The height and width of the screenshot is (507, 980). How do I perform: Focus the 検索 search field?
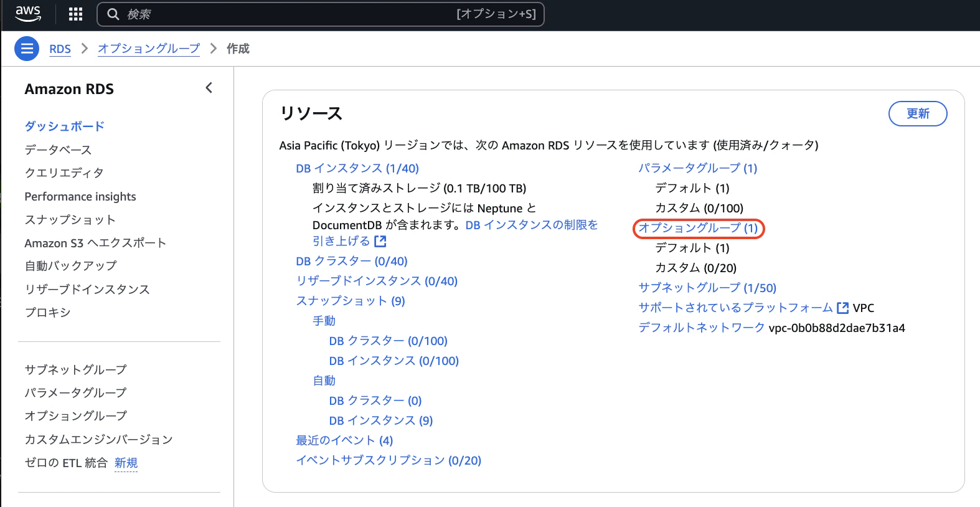coord(321,14)
